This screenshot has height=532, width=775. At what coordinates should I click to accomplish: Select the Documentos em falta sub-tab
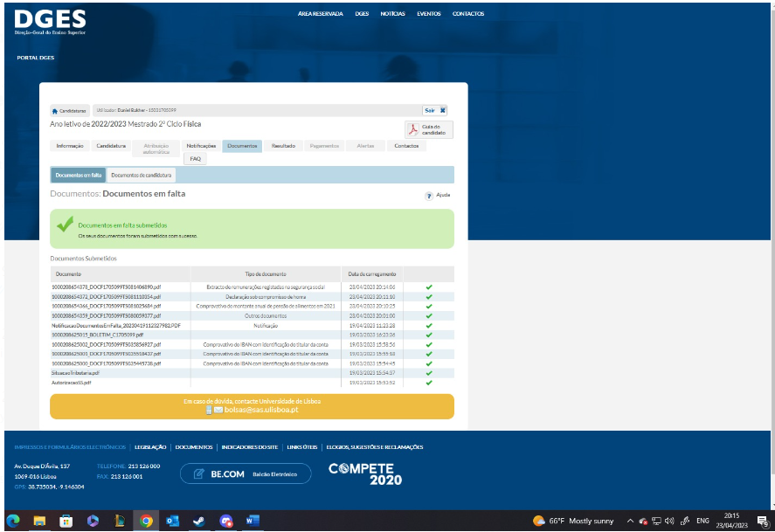click(78, 175)
